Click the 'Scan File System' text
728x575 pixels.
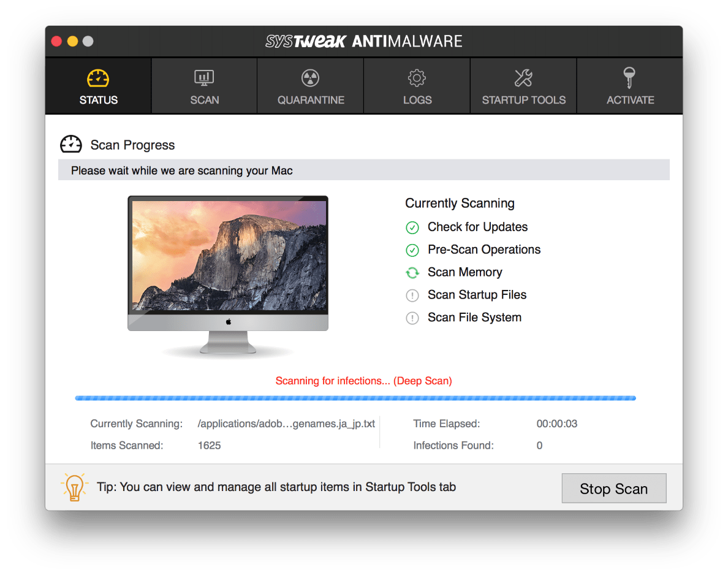474,318
